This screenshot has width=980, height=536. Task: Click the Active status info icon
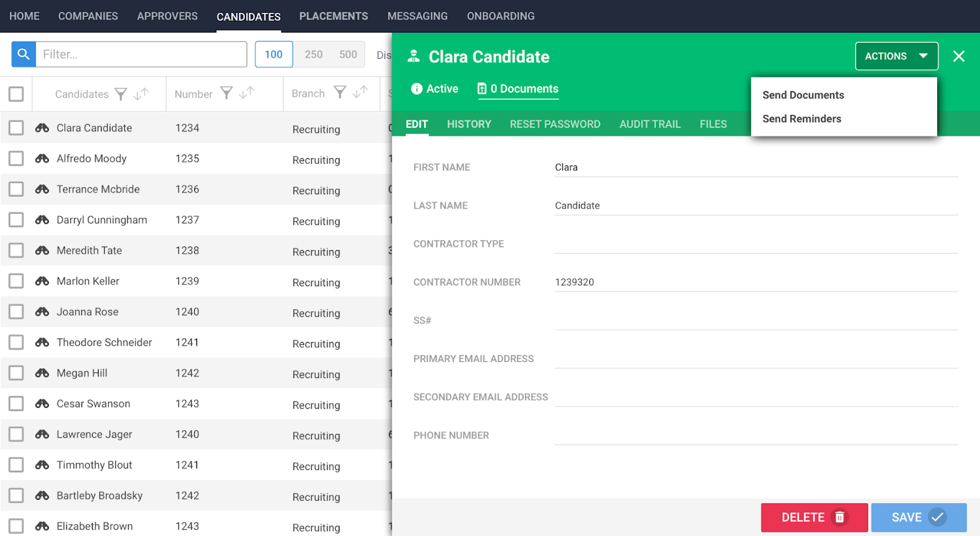pyautogui.click(x=417, y=89)
